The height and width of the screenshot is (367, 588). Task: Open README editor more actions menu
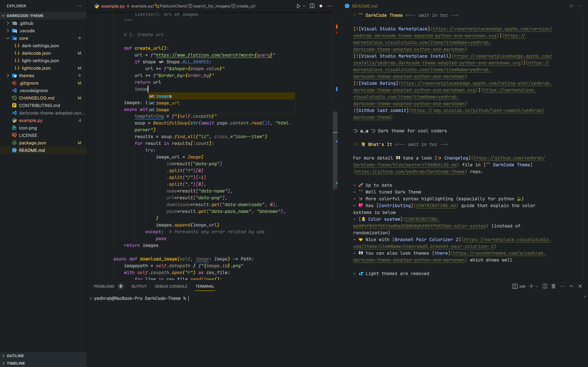coord(580,6)
